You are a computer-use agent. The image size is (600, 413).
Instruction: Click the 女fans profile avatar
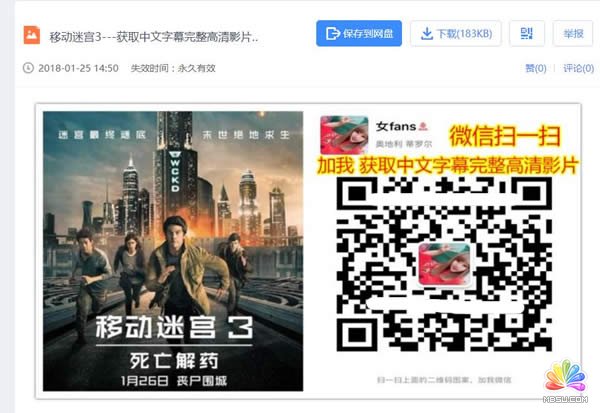(x=344, y=135)
